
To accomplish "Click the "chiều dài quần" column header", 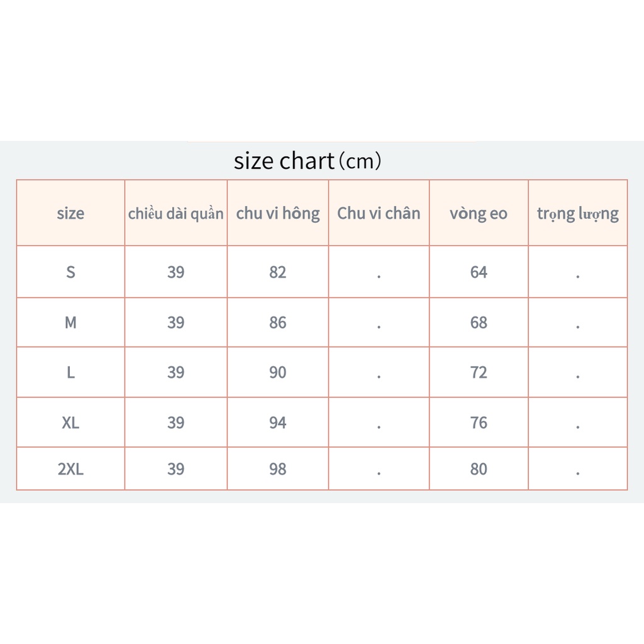I will click(x=176, y=213).
